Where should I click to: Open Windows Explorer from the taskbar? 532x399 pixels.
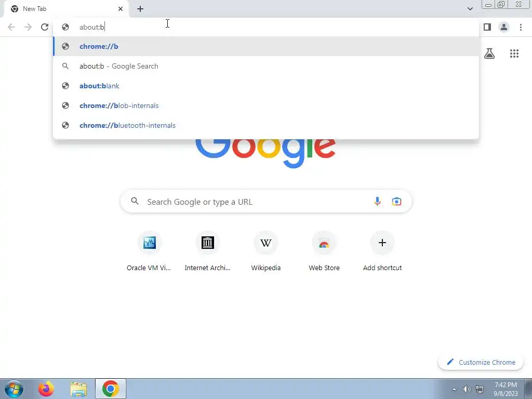(x=78, y=389)
